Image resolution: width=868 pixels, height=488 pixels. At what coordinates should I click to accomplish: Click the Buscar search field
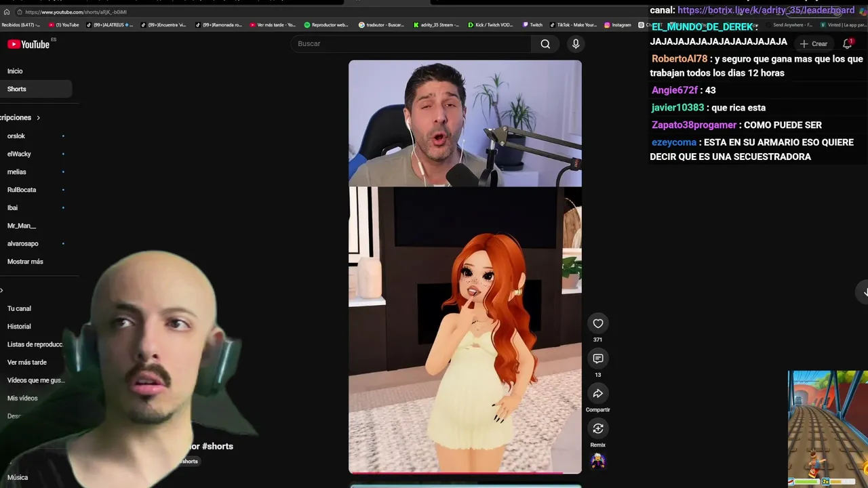click(411, 44)
